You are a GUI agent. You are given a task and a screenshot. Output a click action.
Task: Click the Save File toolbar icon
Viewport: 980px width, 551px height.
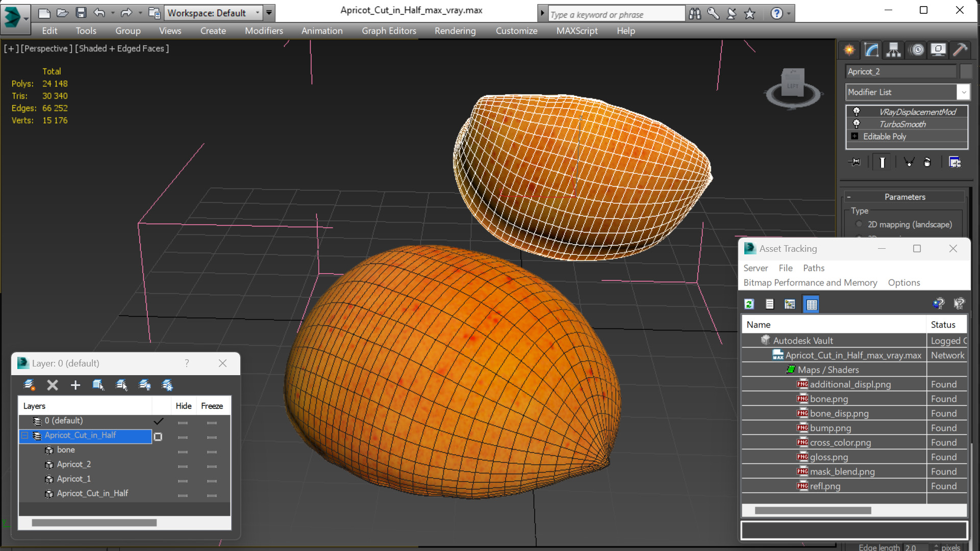pyautogui.click(x=81, y=13)
